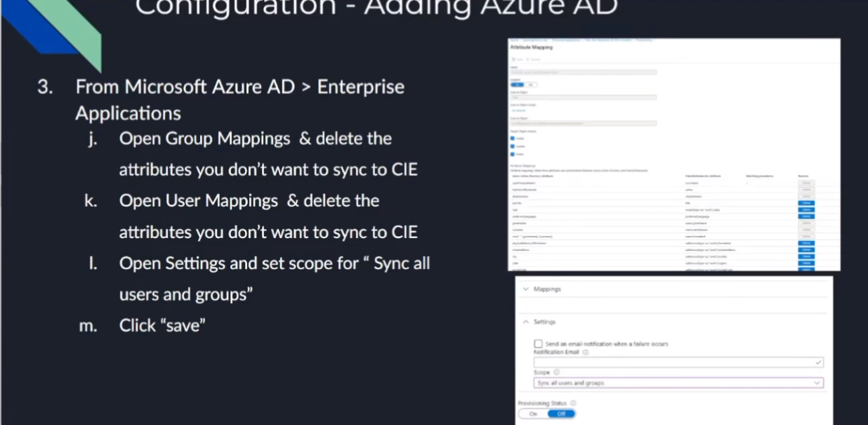Switch Provisioning Status to On
Viewport: 868px width, 425px height.
click(x=532, y=414)
